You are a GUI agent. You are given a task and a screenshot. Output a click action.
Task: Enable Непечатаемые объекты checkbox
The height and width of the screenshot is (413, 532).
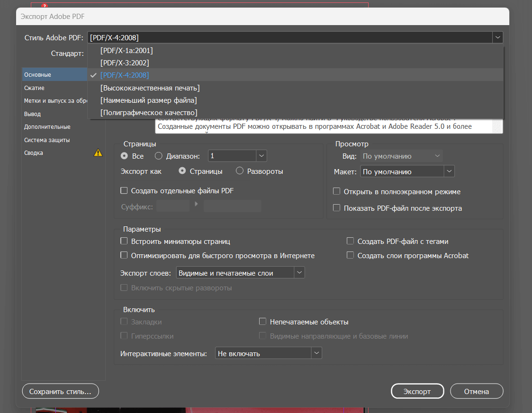coord(262,322)
